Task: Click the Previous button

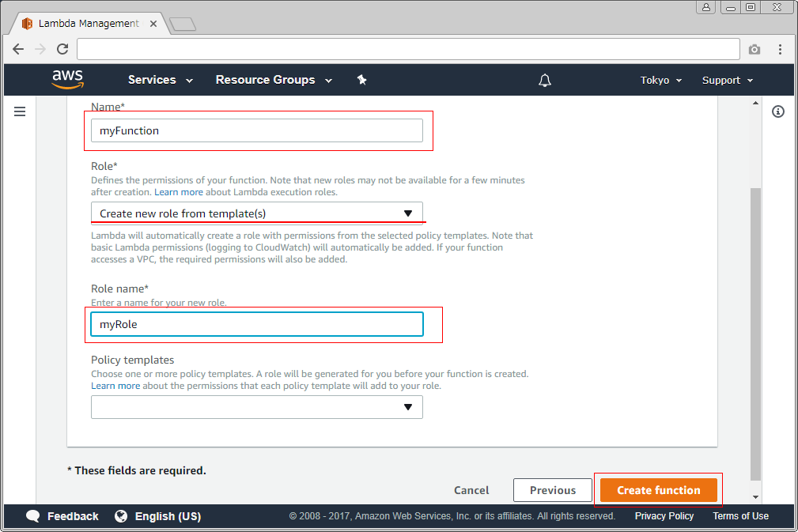Action: (x=553, y=490)
